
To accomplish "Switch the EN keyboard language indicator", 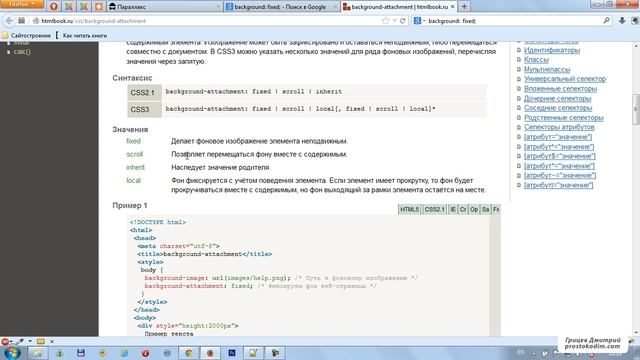I will click(x=521, y=352).
